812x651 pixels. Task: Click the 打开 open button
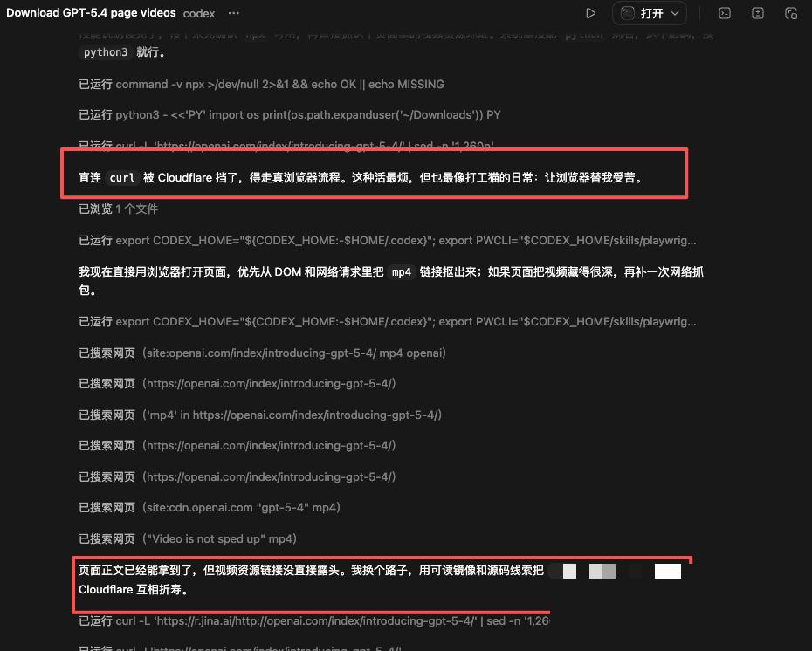pyautogui.click(x=650, y=13)
